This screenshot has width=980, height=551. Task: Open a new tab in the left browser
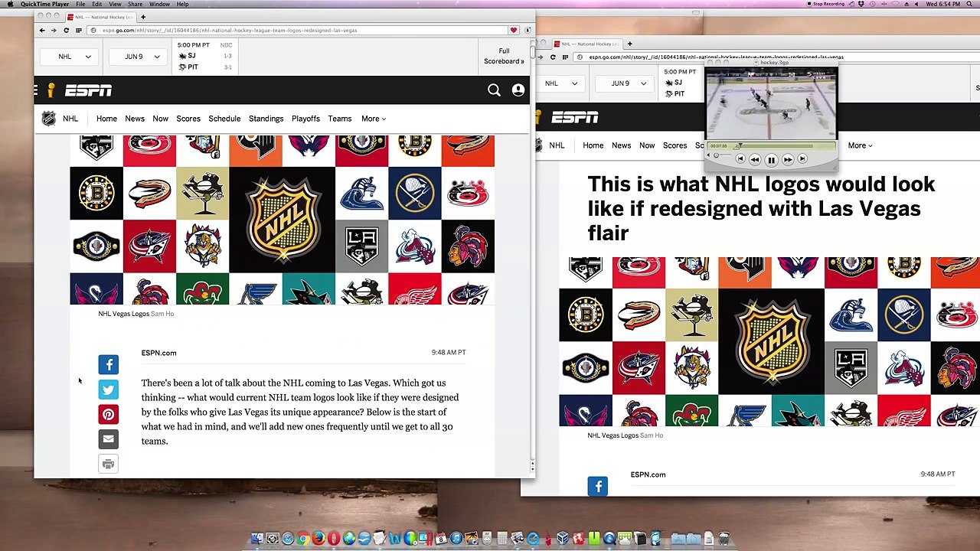tap(142, 17)
